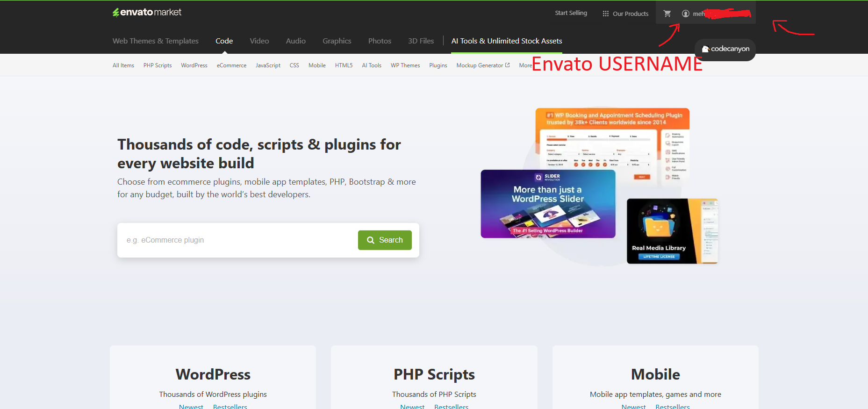Open PHP Scripts subcategory

point(158,65)
